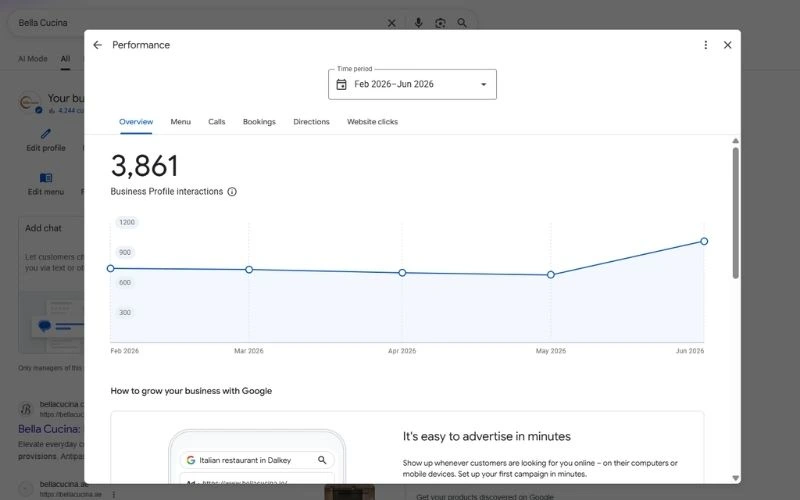This screenshot has height=500, width=800.
Task: Open the Calls tab
Action: click(217, 121)
